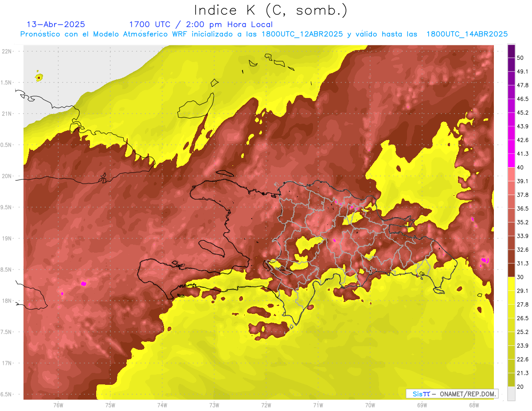Screen dimensions: 532x411
Task: Click the colorbar value "37.8"
Action: pyautogui.click(x=523, y=195)
